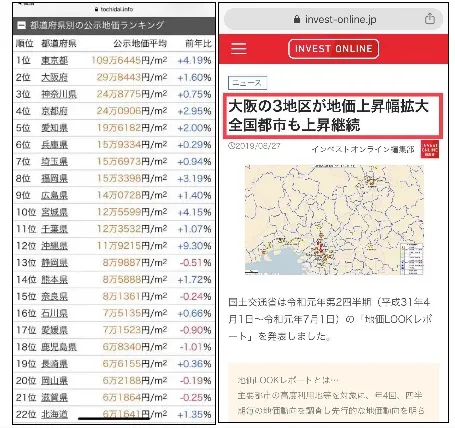Image resolution: width=455 pixels, height=428 pixels.
Task: Open 岡山県 prefecture link
Action: 54,380
